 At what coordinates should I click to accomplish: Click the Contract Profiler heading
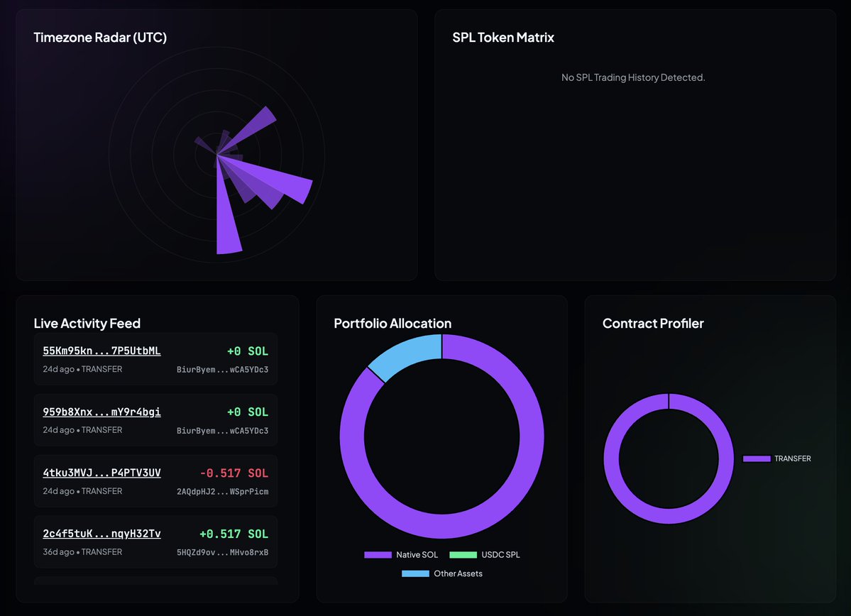[x=653, y=324]
